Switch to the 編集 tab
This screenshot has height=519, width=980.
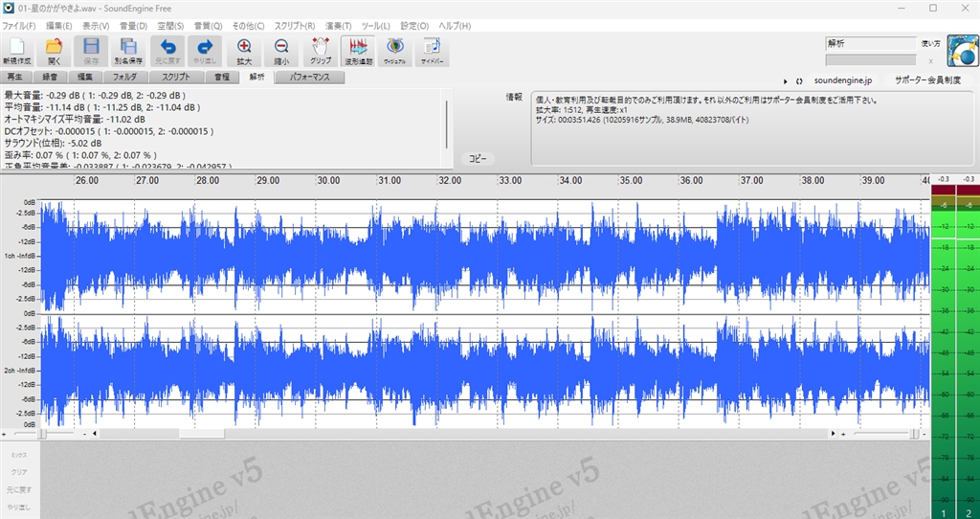point(85,77)
